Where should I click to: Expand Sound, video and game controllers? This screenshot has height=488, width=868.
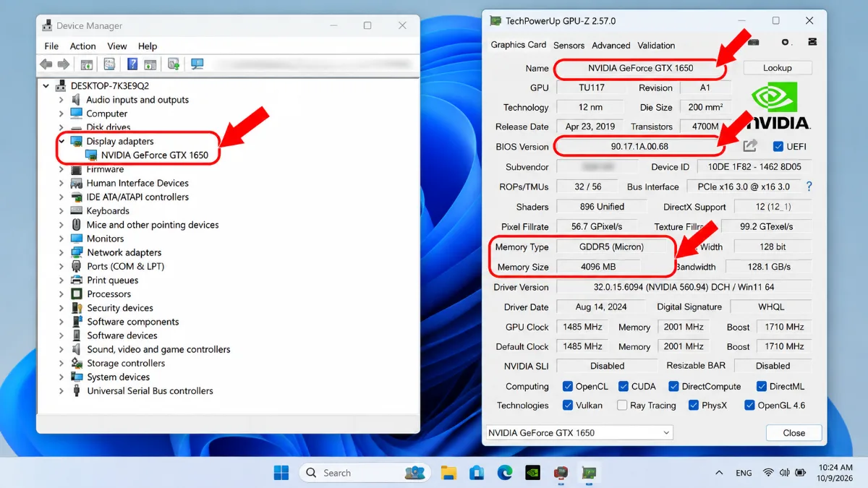tap(61, 349)
